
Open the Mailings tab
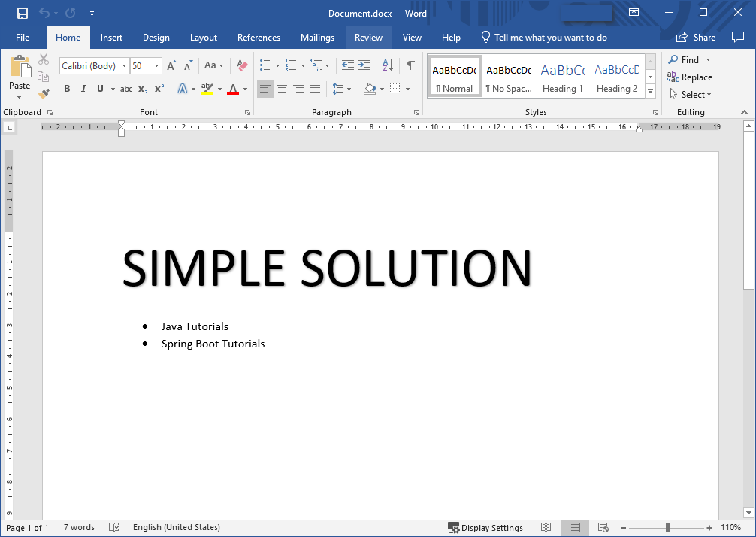317,37
